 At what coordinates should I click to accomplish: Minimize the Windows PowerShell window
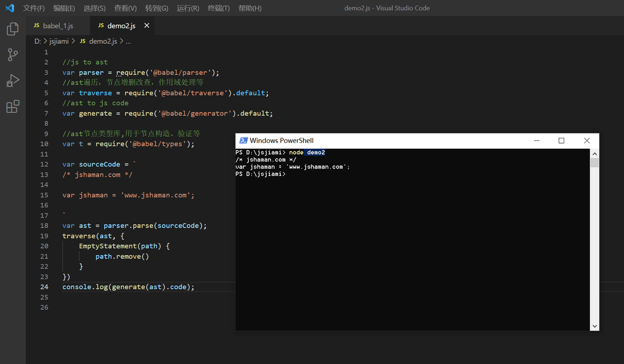click(536, 140)
